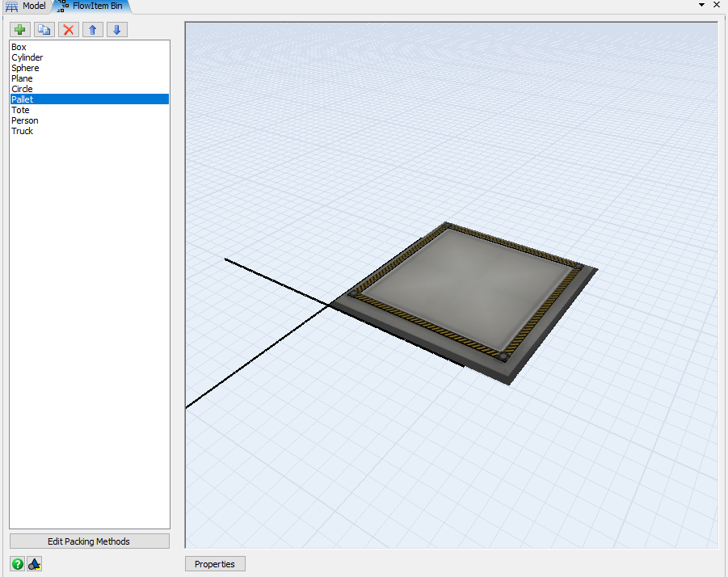Image resolution: width=728 pixels, height=577 pixels.
Task: Open help with the green question mark
Action: click(x=18, y=564)
